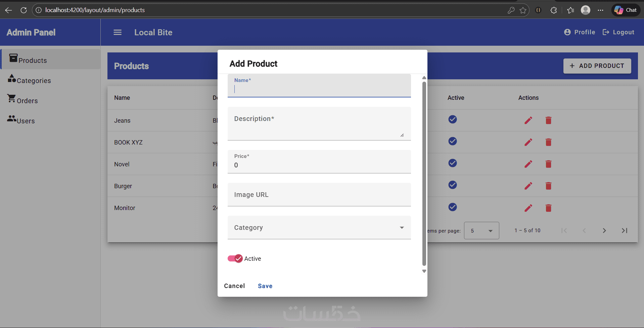Click the hamburger menu icon

coord(118,32)
